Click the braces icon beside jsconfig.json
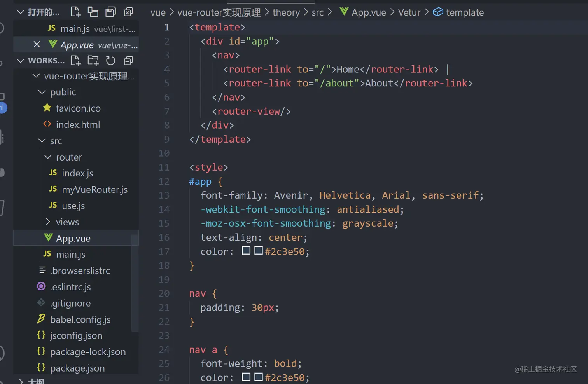This screenshot has height=384, width=588. (41, 335)
